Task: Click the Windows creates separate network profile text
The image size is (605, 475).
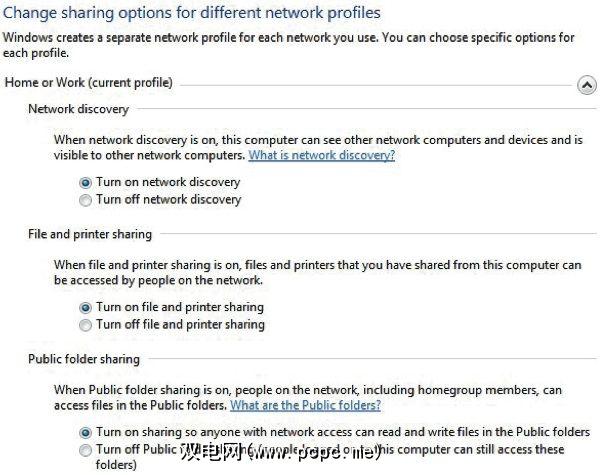Action: (x=288, y=38)
